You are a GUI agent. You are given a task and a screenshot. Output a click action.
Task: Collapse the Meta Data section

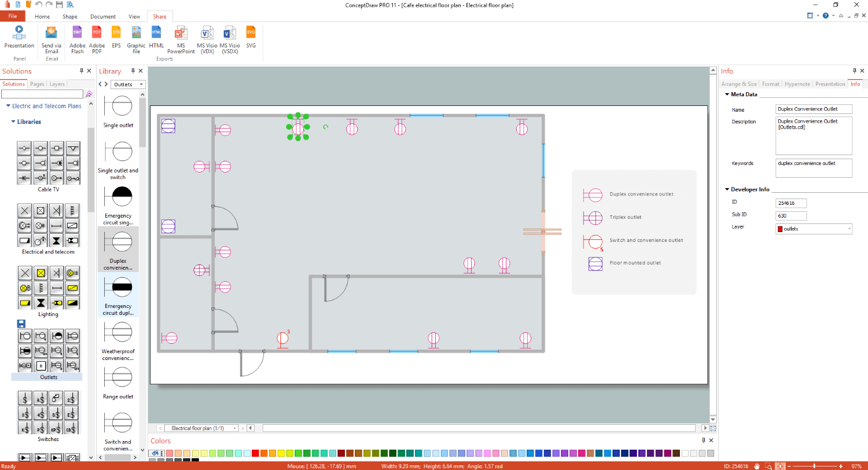[x=727, y=94]
